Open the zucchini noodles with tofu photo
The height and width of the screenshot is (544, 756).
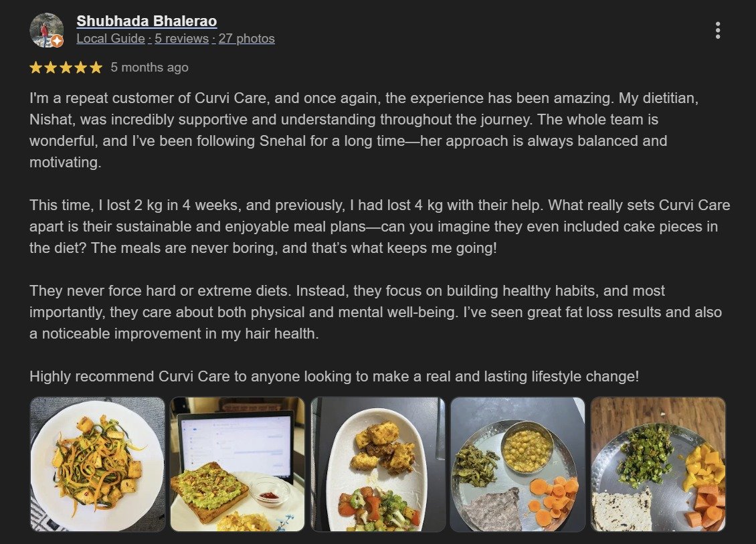(x=97, y=464)
